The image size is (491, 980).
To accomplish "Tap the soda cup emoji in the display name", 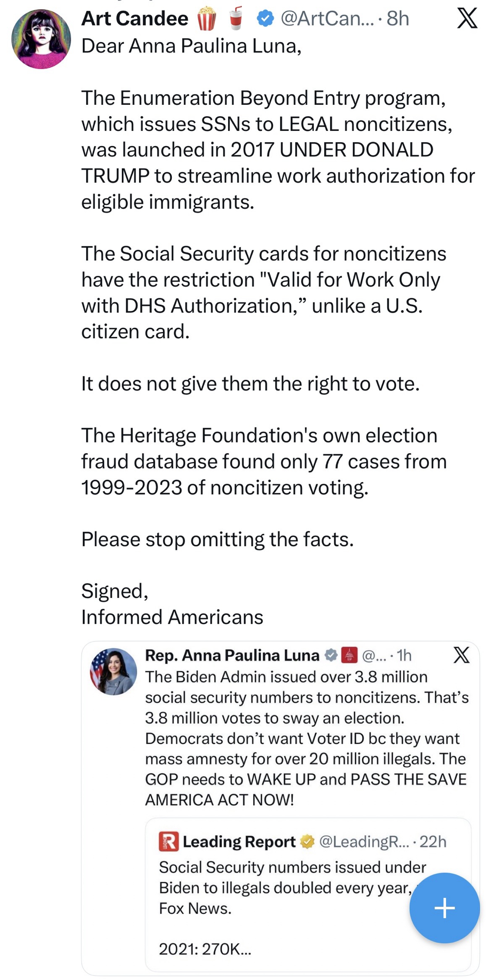I will (x=235, y=19).
